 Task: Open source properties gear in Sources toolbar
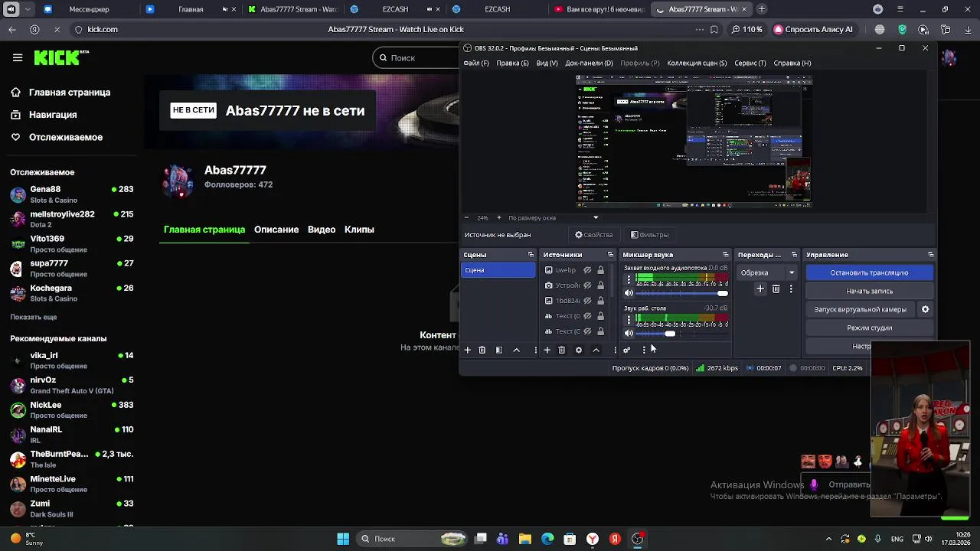579,350
